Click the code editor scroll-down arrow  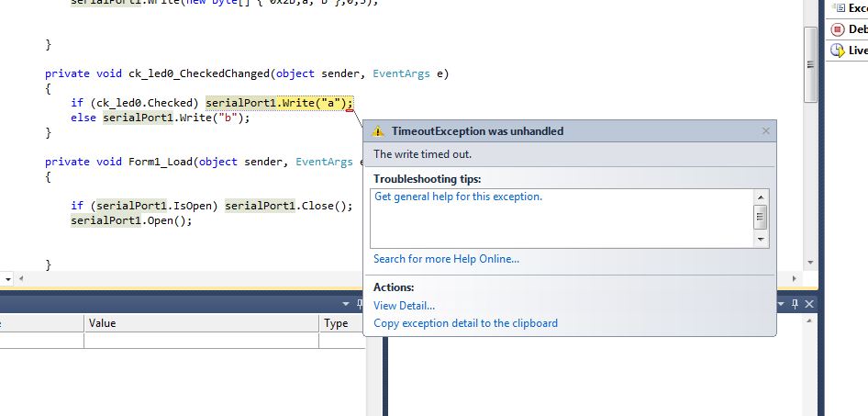point(810,263)
